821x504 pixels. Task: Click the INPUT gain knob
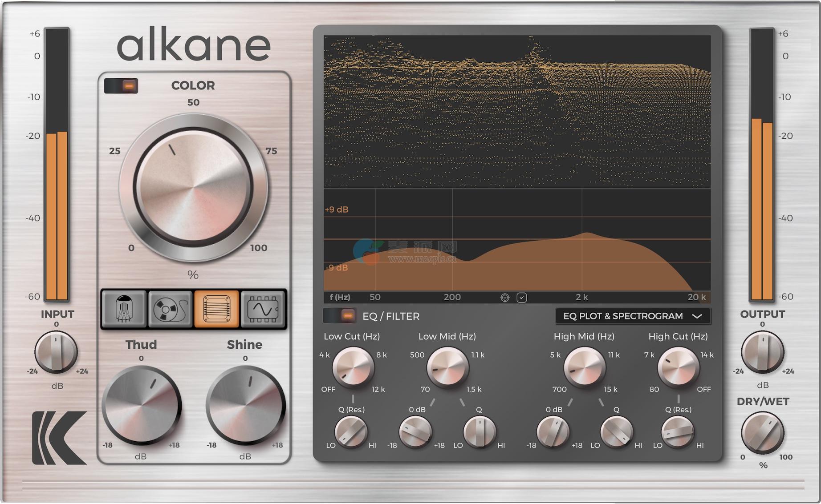tap(56, 352)
